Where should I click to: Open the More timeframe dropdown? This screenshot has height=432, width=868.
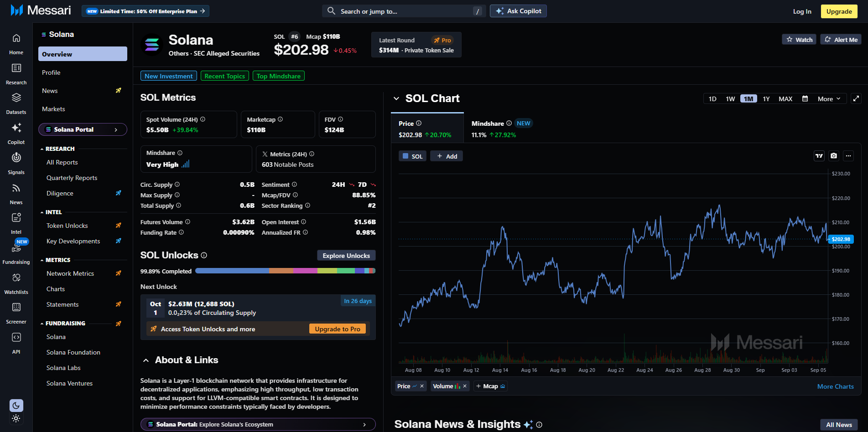pos(828,99)
